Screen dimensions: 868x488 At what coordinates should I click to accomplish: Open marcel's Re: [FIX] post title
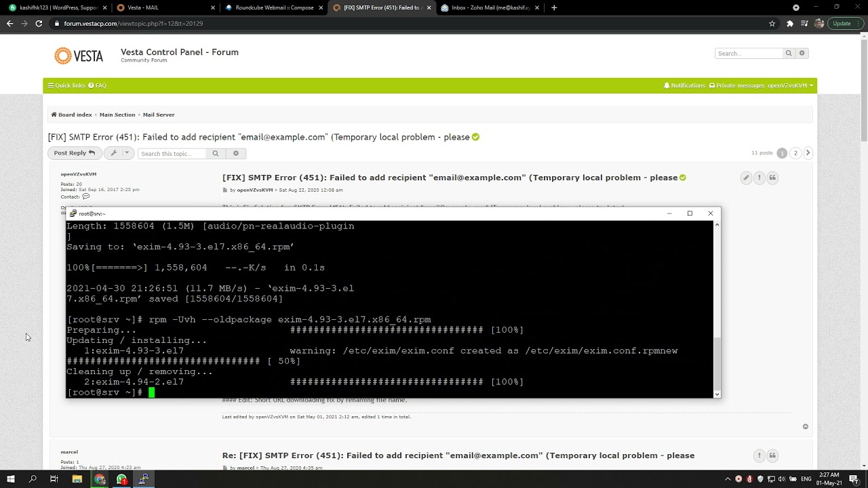[458, 455]
